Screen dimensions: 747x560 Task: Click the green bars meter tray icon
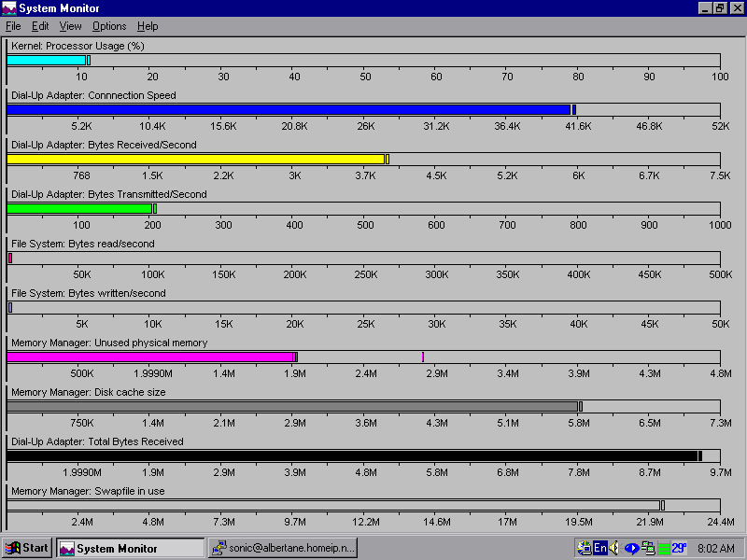click(x=663, y=548)
